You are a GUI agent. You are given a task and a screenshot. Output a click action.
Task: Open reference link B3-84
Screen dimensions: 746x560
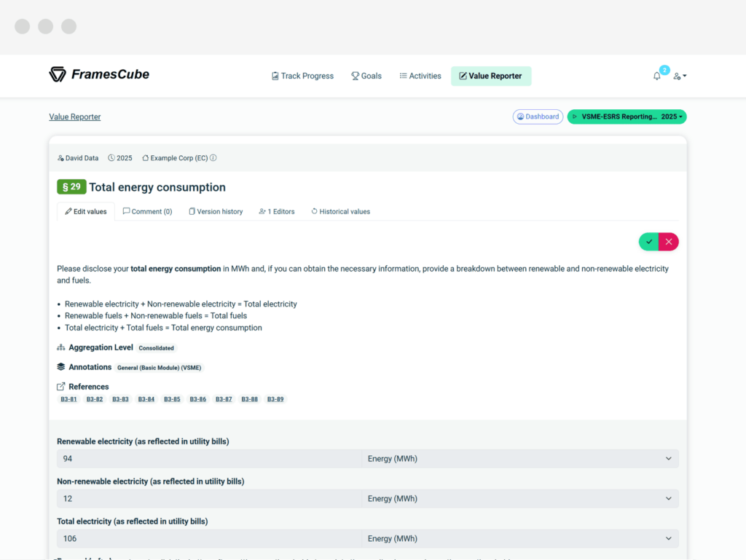[x=146, y=399]
